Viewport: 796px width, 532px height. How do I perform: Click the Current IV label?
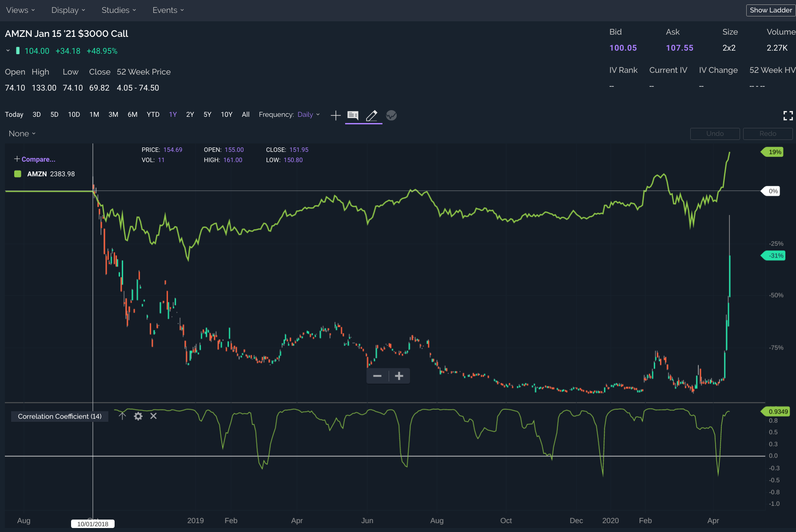point(668,70)
